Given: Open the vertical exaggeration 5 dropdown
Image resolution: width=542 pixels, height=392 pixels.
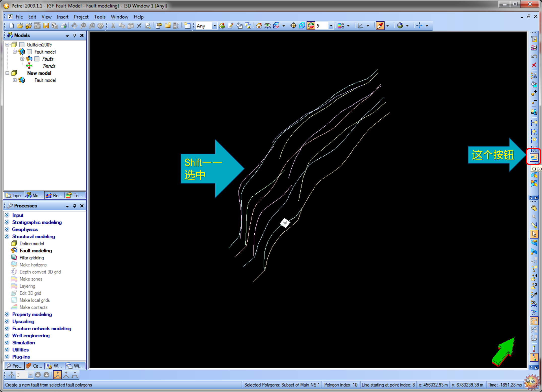Looking at the screenshot, I should coord(331,26).
